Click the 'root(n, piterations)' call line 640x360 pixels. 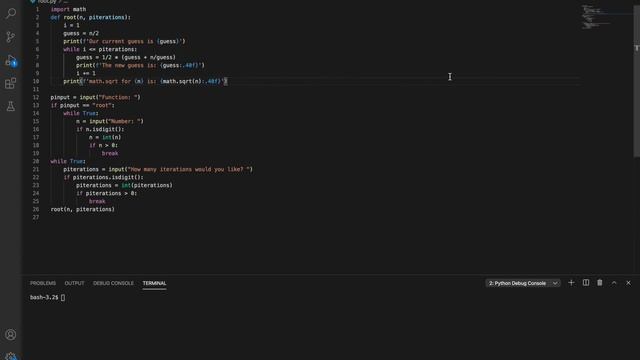pos(82,209)
